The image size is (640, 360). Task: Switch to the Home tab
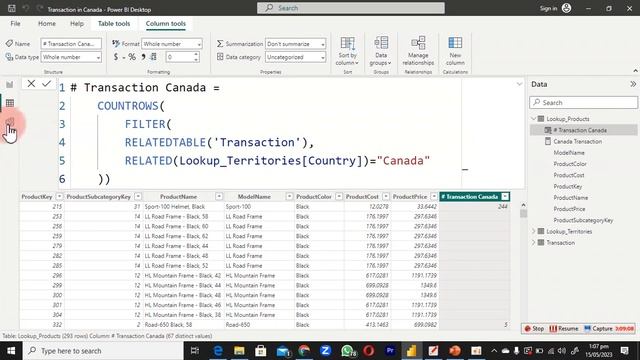coord(47,24)
